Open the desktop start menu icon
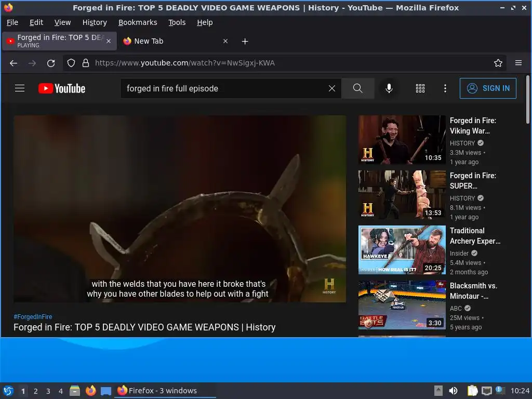Screen dimensions: 532x399 point(8,391)
